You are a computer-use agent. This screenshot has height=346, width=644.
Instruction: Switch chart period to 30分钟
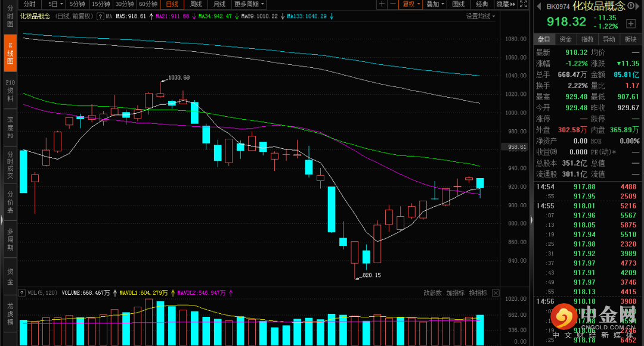(125, 4)
